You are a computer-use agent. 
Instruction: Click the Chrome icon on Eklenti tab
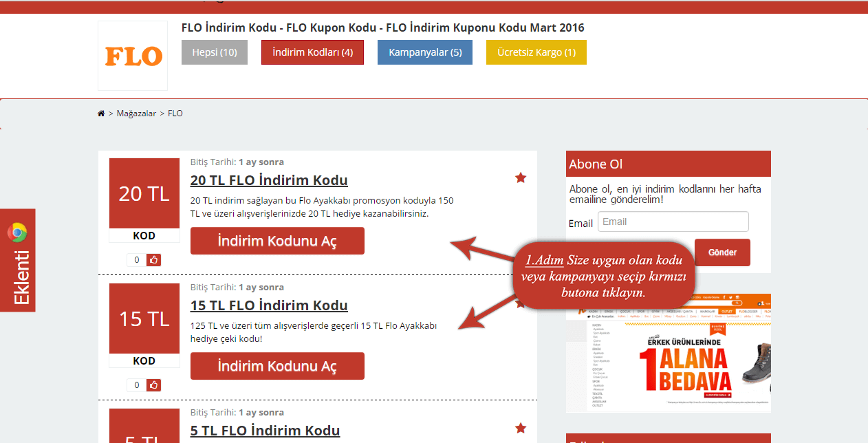tap(17, 233)
